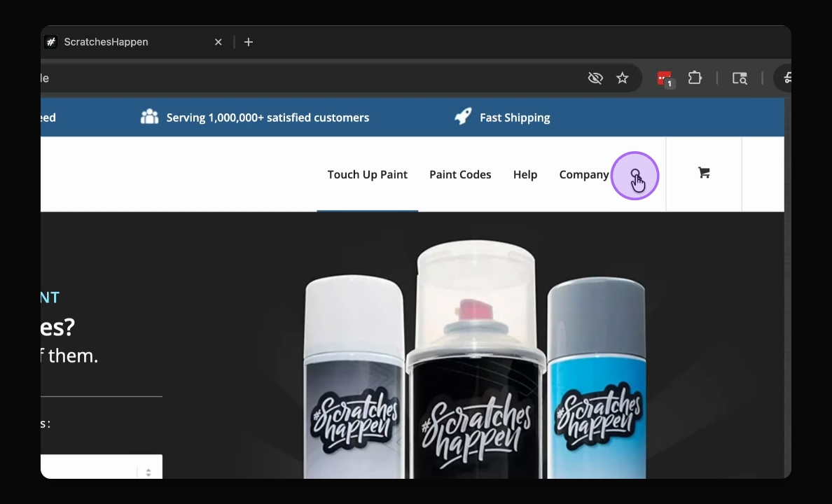
Task: Click the satisfied customers people icon
Action: [150, 117]
